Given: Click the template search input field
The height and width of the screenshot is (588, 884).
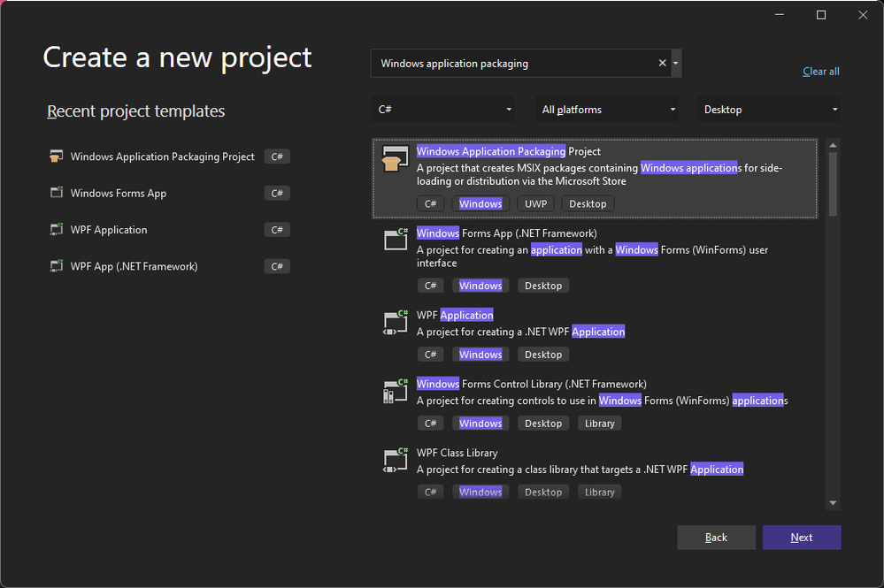Looking at the screenshot, I should click(x=513, y=64).
